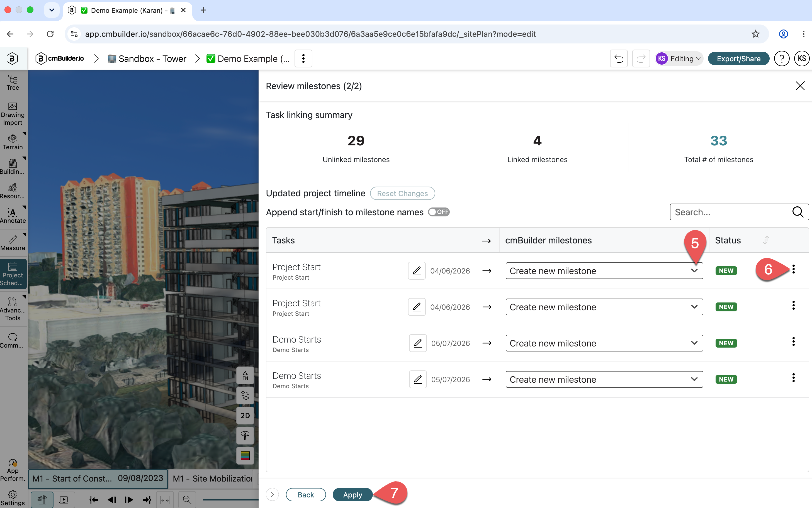Viewport: 812px width, 508px height.
Task: Select the M1 - Start of Const. milestone
Action: tap(98, 478)
